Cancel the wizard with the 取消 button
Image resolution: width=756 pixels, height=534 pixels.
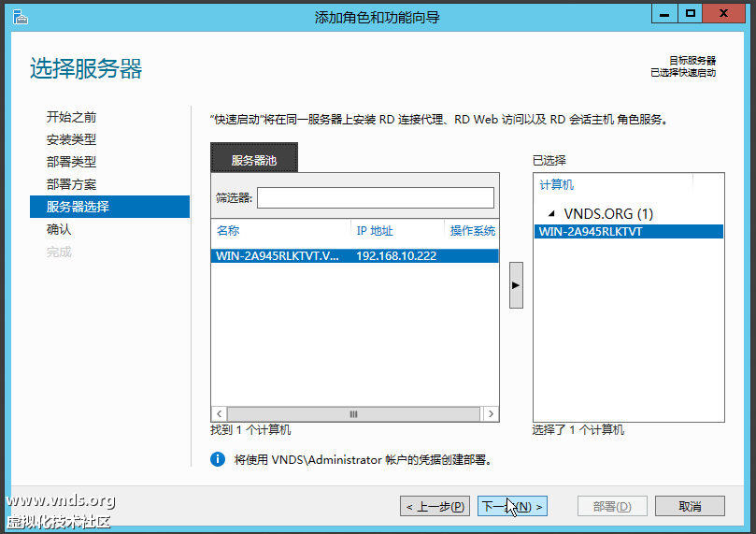690,507
